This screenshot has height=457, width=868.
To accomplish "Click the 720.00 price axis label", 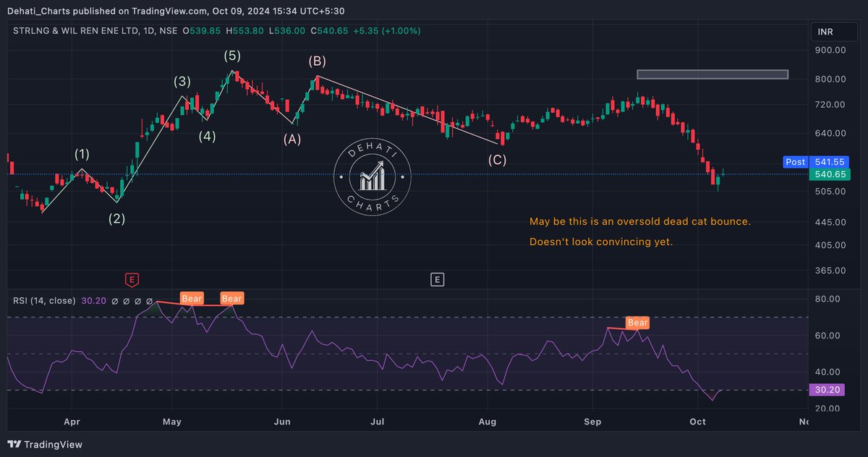I will click(830, 105).
